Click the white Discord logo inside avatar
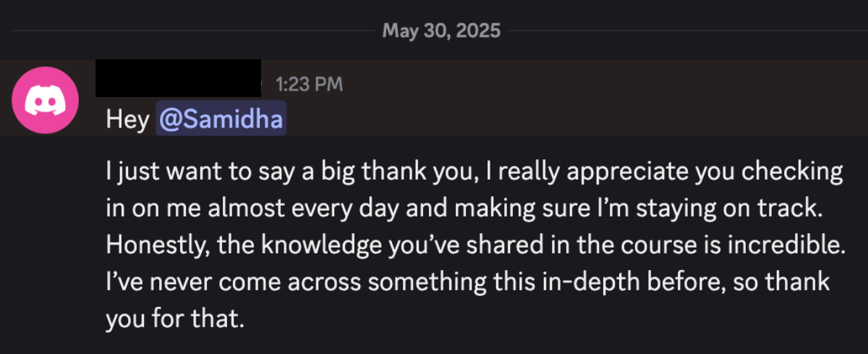This screenshot has width=868, height=354. [46, 101]
